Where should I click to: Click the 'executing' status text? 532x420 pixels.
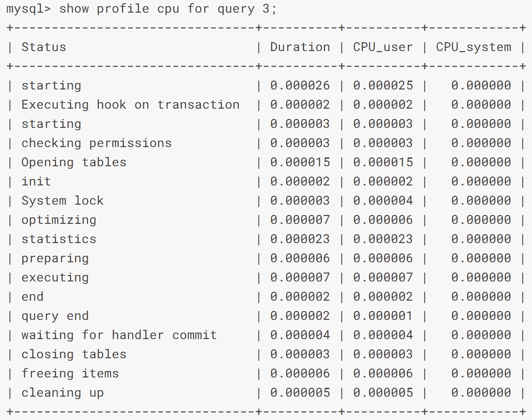(55, 277)
